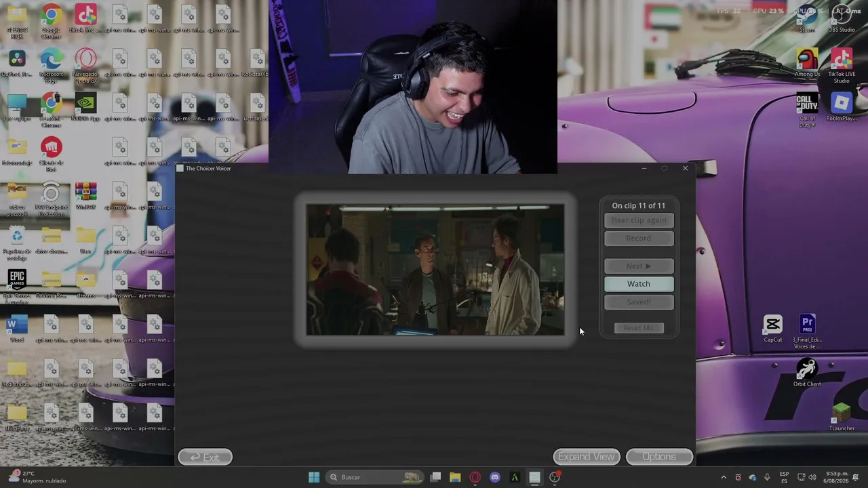Open Discord from the taskbar

click(494, 477)
